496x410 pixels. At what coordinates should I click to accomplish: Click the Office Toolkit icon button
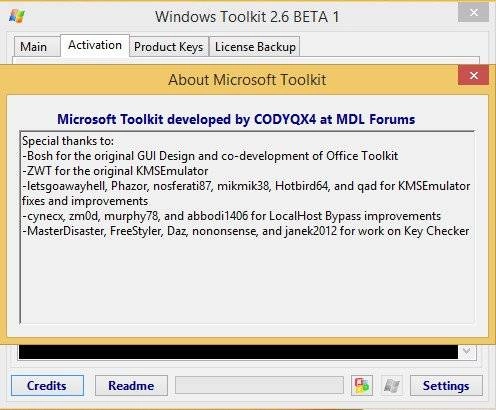pos(362,386)
